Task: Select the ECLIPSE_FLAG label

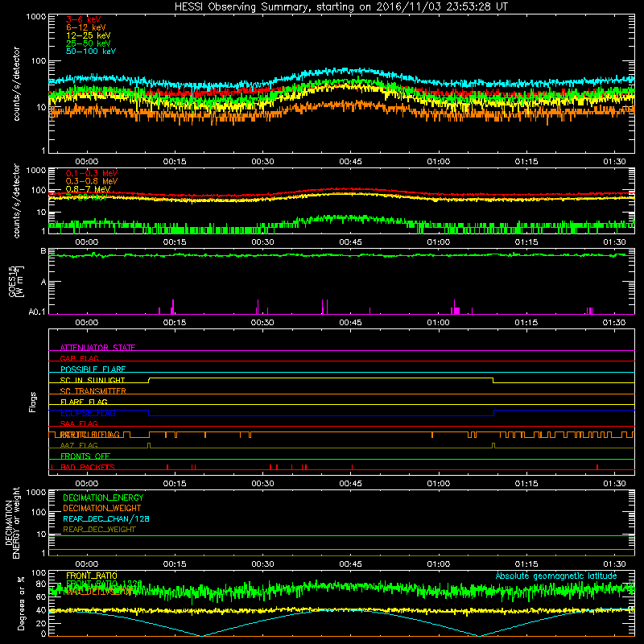Action: pyautogui.click(x=88, y=413)
